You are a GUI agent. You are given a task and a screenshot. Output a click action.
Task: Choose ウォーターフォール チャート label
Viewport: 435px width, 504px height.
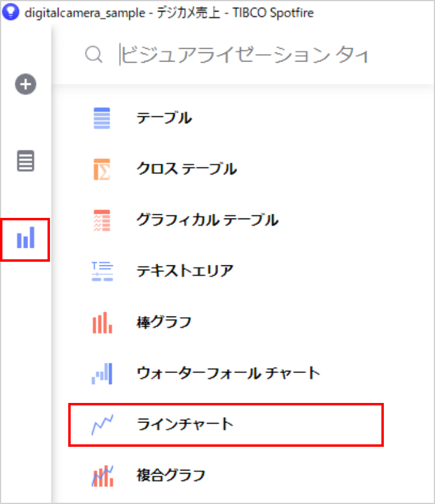[228, 373]
